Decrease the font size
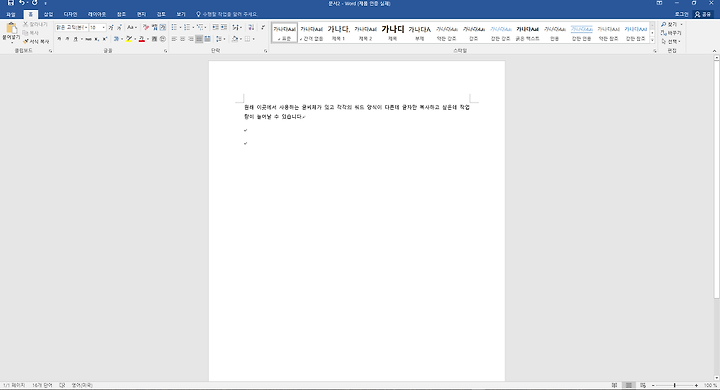 click(119, 28)
